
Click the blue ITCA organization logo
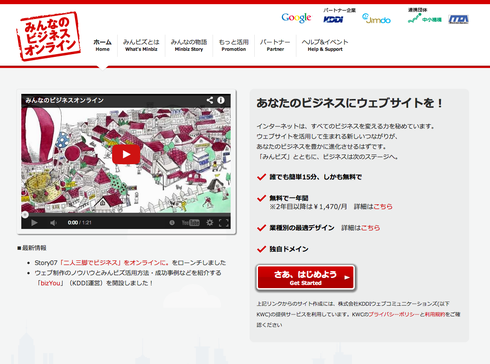[x=458, y=19]
